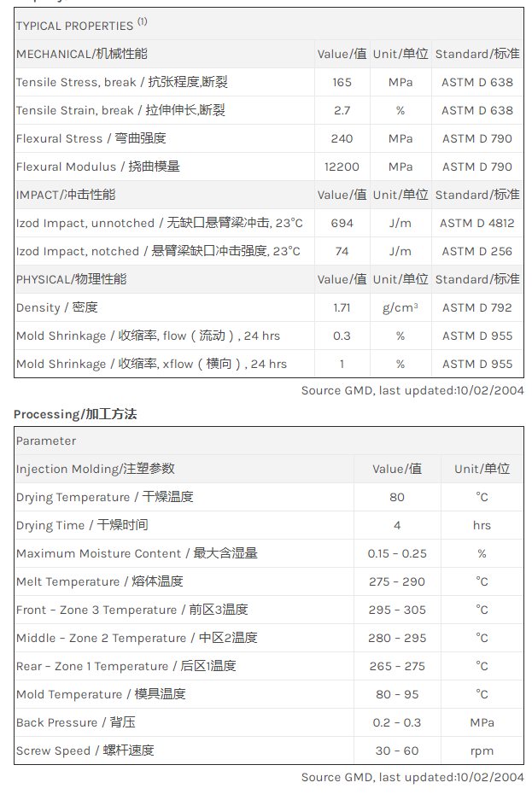This screenshot has height=800, width=532.
Task: Click the g/cm³ unit cell for Density
Action: 400,308
